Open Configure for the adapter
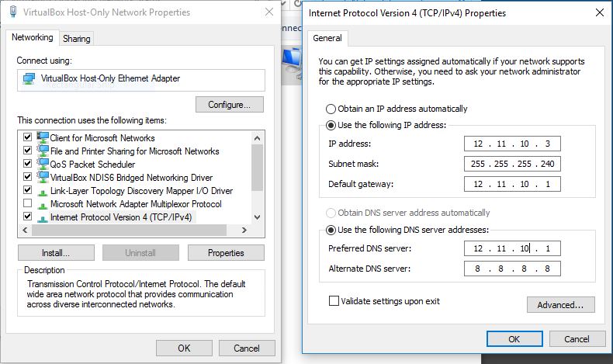The width and height of the screenshot is (613, 364). tap(230, 105)
